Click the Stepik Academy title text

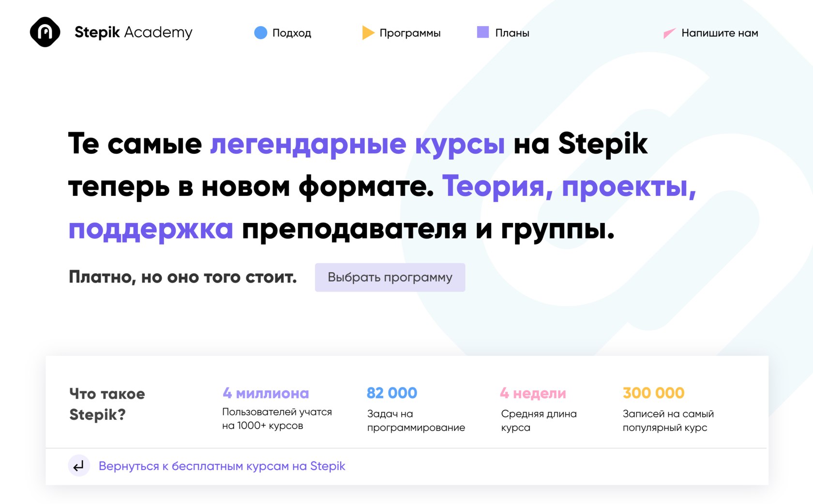134,32
